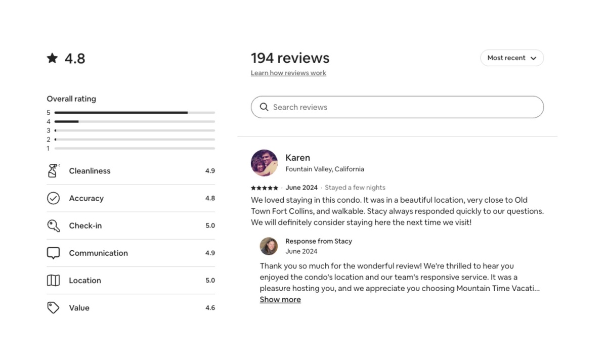Click the 4-star rating bar
607x364 pixels.
pyautogui.click(x=134, y=122)
